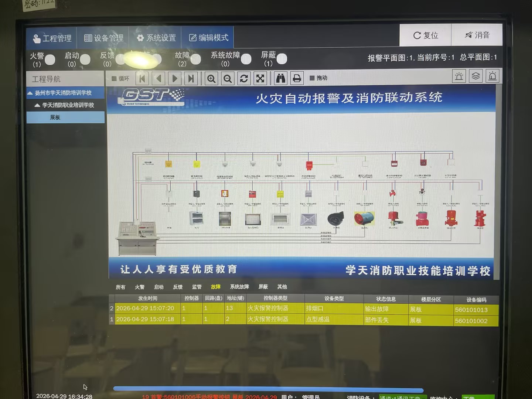Open the 设备管理 menu
The width and height of the screenshot is (532, 399).
click(x=103, y=38)
